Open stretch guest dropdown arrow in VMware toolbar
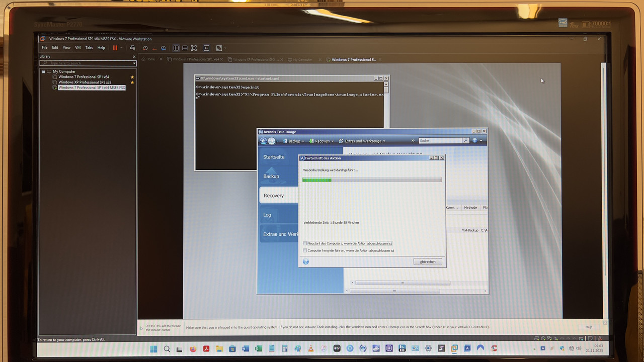Viewport: 644px width, 362px height. [225, 48]
